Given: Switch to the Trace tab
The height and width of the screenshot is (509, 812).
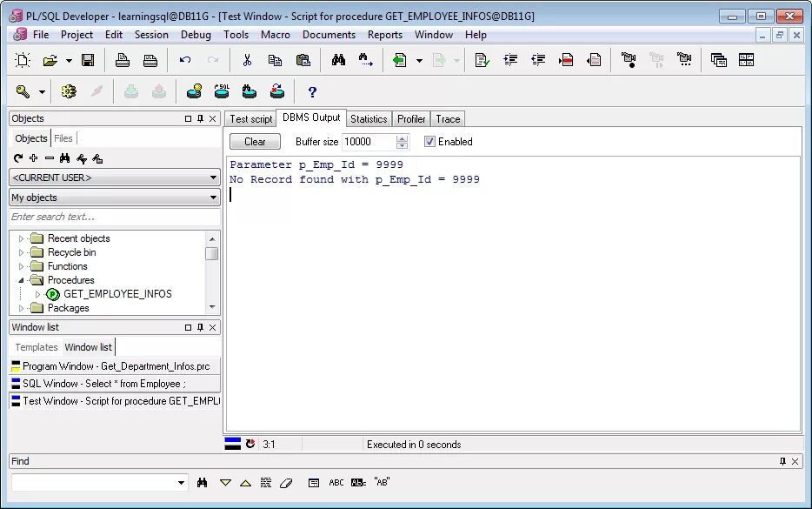Looking at the screenshot, I should [x=448, y=119].
